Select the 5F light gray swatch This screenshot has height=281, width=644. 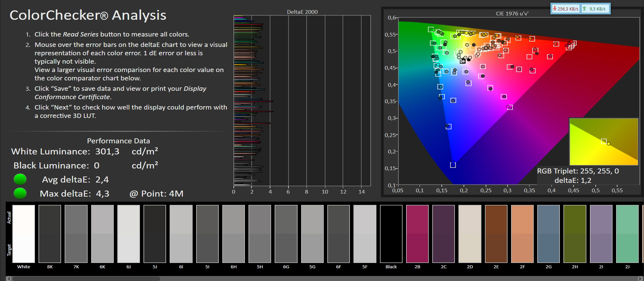point(365,234)
